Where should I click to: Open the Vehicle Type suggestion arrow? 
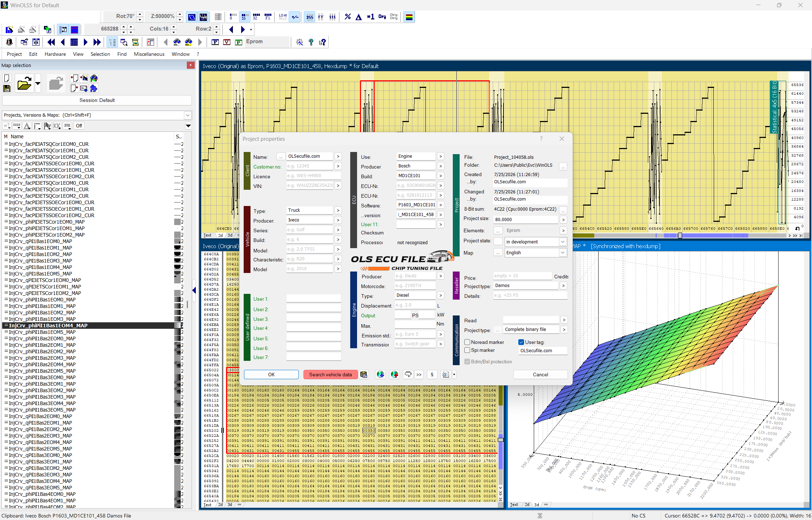338,210
